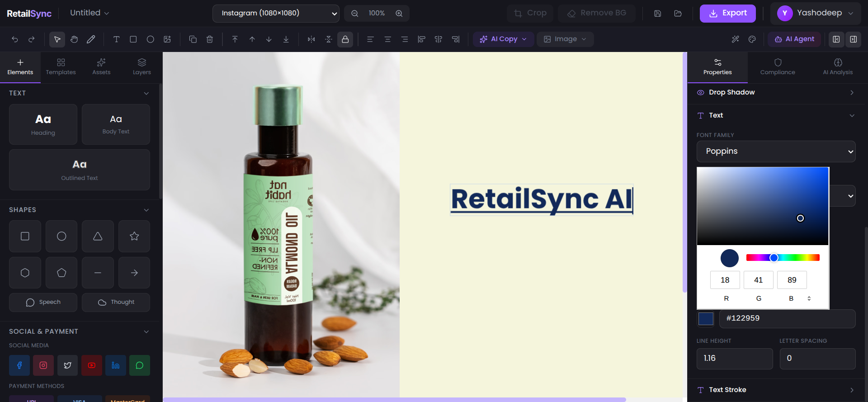The width and height of the screenshot is (868, 402).
Task: Insert a Thought bubble shape
Action: pyautogui.click(x=116, y=303)
